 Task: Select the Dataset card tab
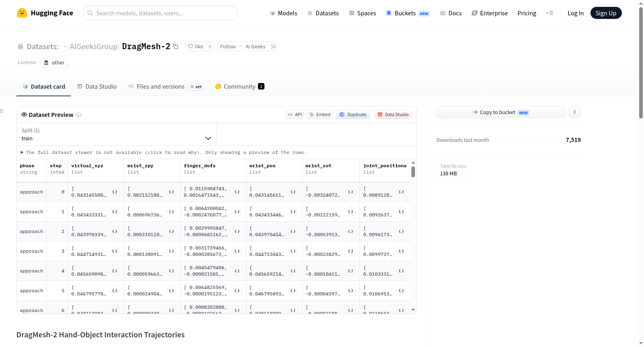(x=43, y=87)
